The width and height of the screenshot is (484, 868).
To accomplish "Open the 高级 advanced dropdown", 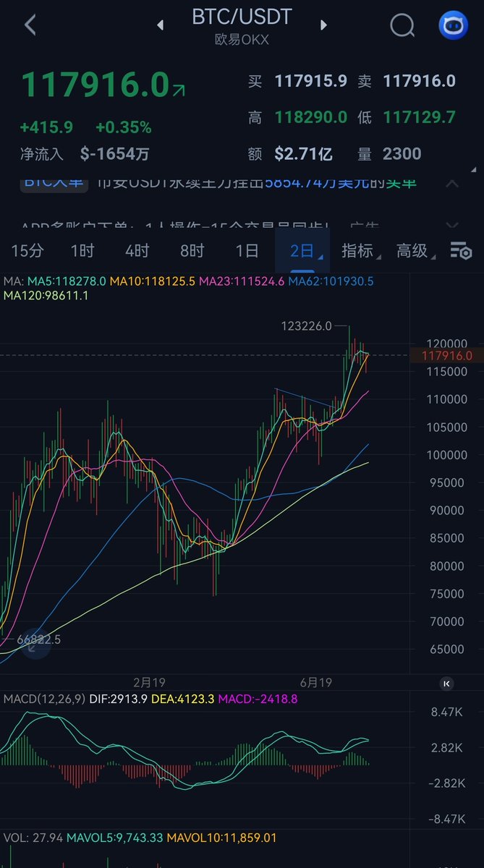I will pos(416,251).
